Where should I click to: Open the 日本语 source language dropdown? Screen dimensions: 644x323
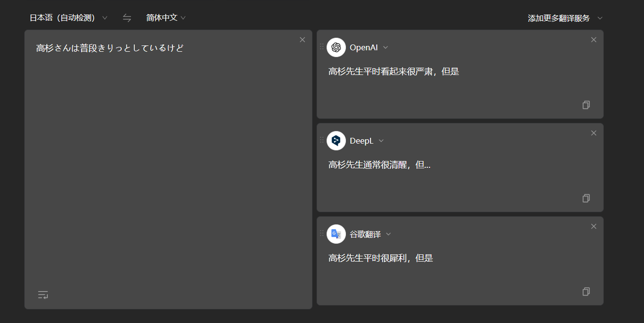[x=69, y=18]
